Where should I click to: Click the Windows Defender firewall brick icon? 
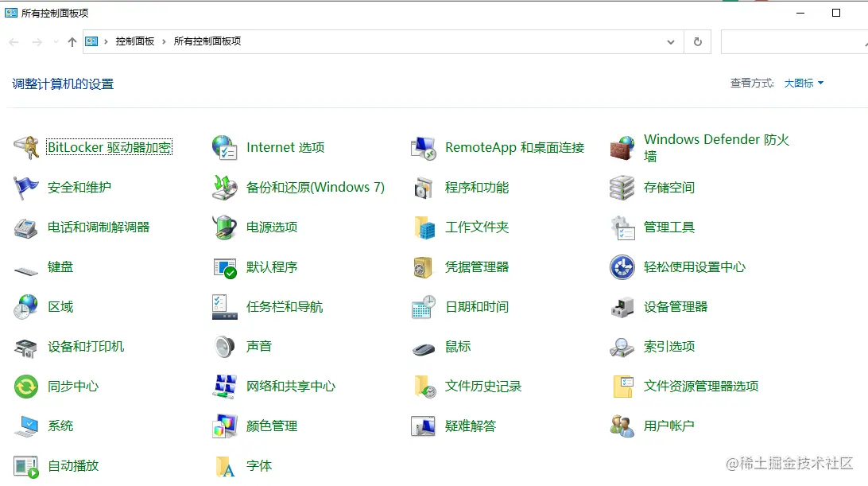point(622,147)
